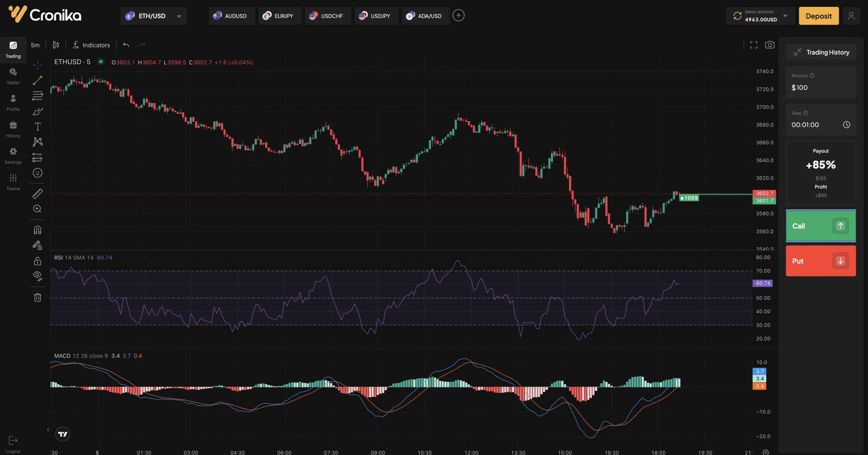Viewport: 868px width, 455px height.
Task: Switch to the AUDUSD tab
Action: tap(232, 16)
